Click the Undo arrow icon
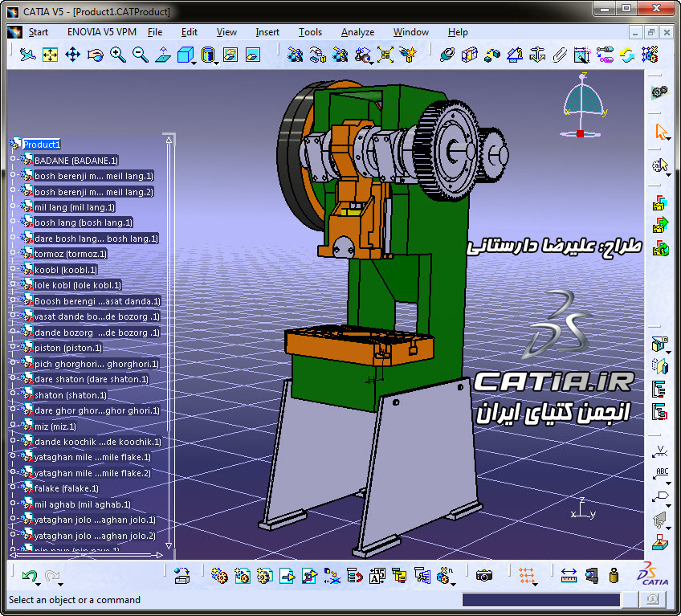The height and width of the screenshot is (616, 681). 29,576
